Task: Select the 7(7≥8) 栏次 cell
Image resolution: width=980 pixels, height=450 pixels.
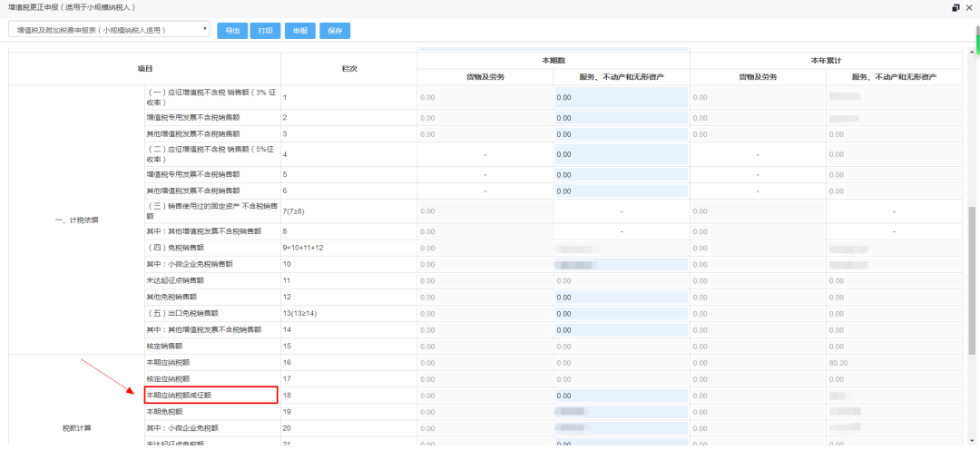Action: pyautogui.click(x=348, y=211)
